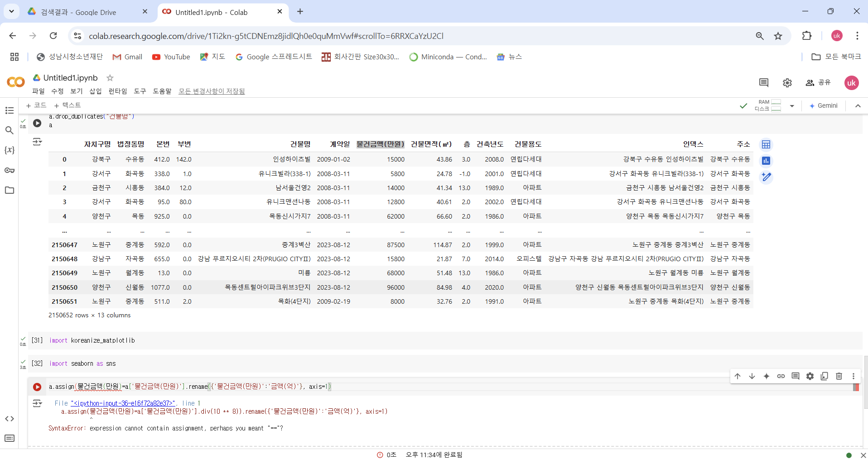868x459 pixels.
Task: Click the + 코드 add code button
Action: pos(36,105)
